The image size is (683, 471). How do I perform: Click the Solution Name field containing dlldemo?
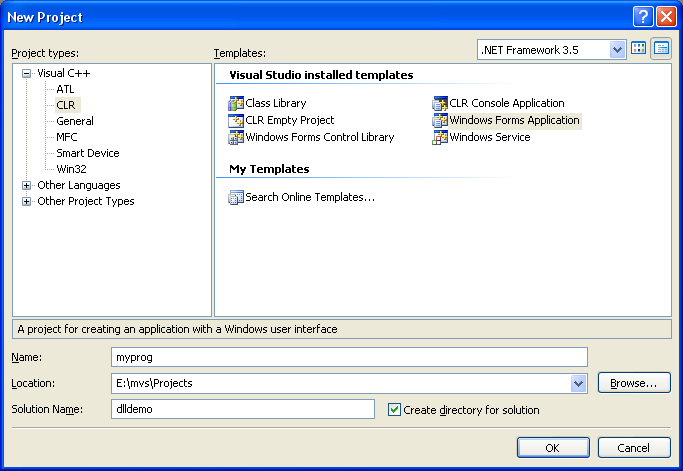243,409
